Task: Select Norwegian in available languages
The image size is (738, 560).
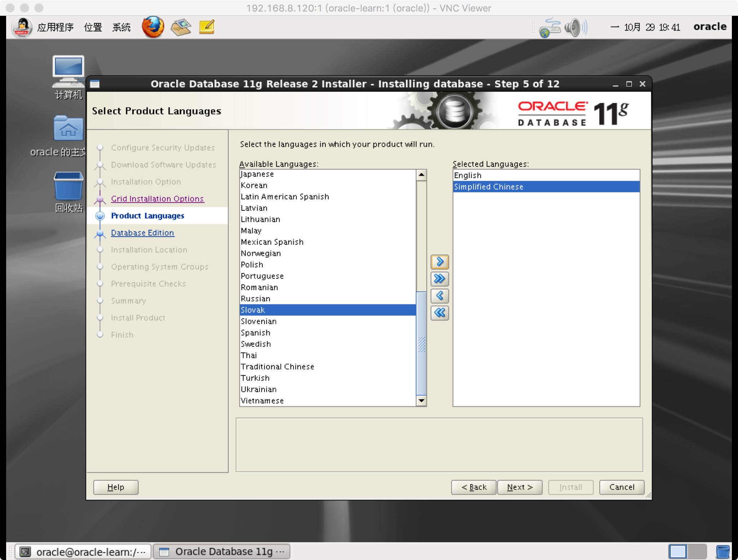Action: [x=328, y=253]
